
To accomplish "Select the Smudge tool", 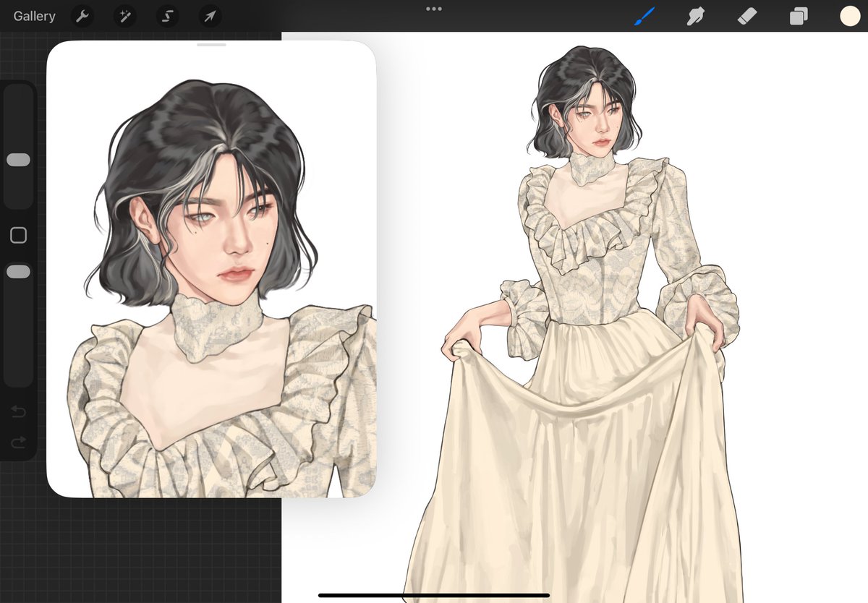I will (x=695, y=16).
